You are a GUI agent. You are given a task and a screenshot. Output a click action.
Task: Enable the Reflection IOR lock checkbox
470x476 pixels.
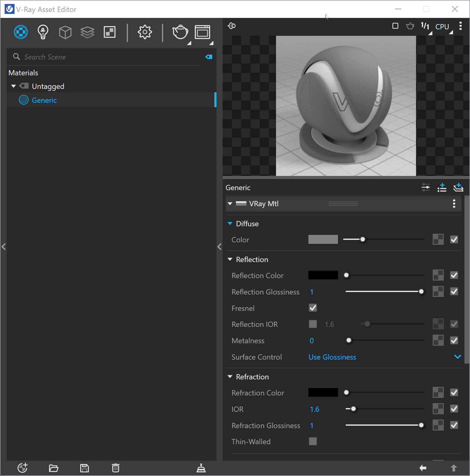[x=313, y=324]
